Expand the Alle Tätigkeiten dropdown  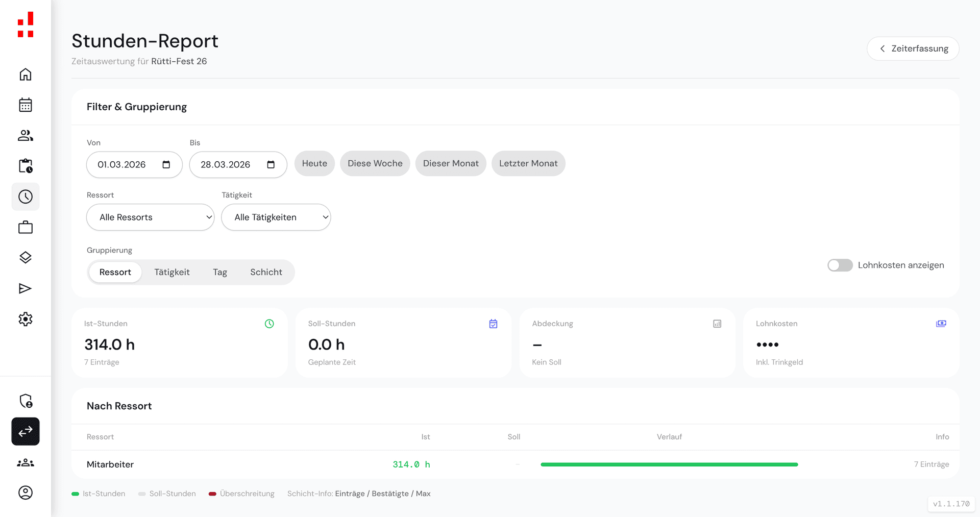[x=276, y=217]
